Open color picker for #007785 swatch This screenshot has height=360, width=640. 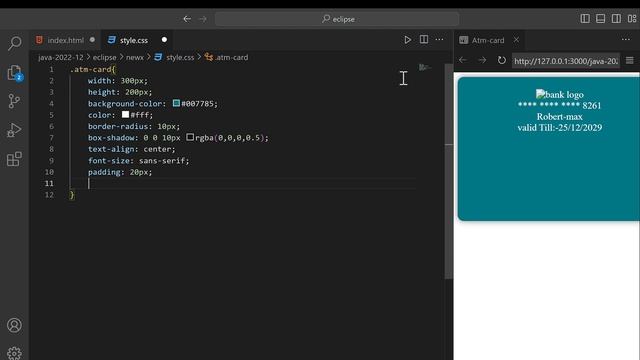click(x=176, y=103)
